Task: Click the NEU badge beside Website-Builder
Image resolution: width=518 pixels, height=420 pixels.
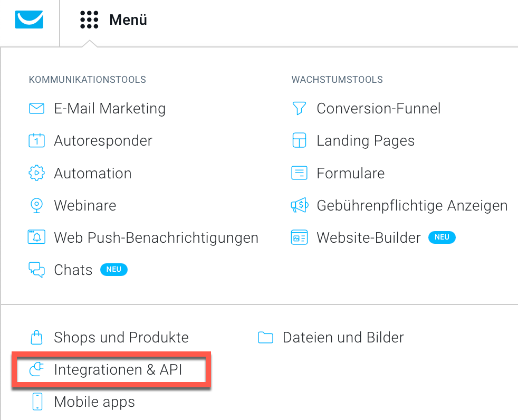Action: point(442,237)
